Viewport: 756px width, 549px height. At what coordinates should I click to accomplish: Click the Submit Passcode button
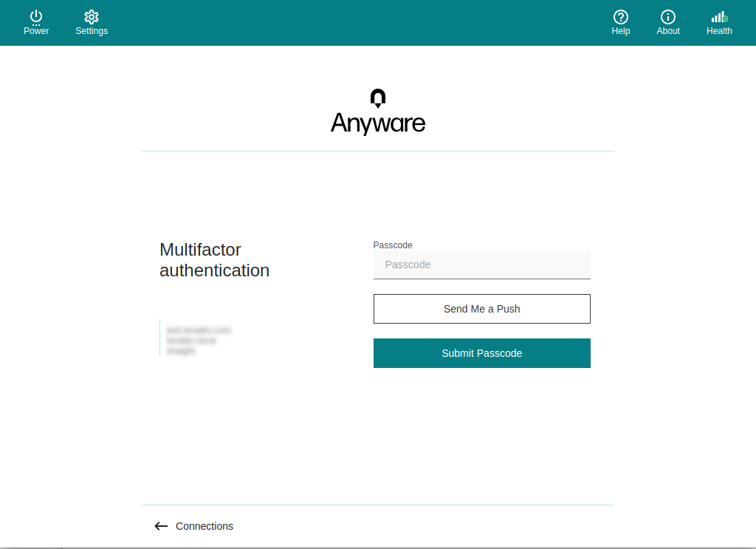[x=481, y=353]
